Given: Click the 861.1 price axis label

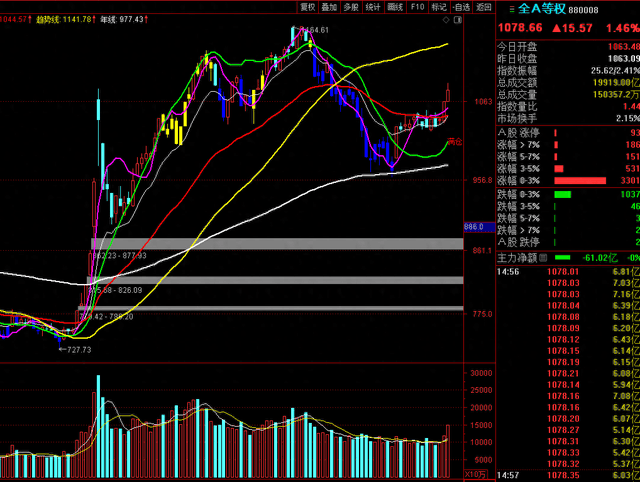Looking at the screenshot, I should (482, 250).
